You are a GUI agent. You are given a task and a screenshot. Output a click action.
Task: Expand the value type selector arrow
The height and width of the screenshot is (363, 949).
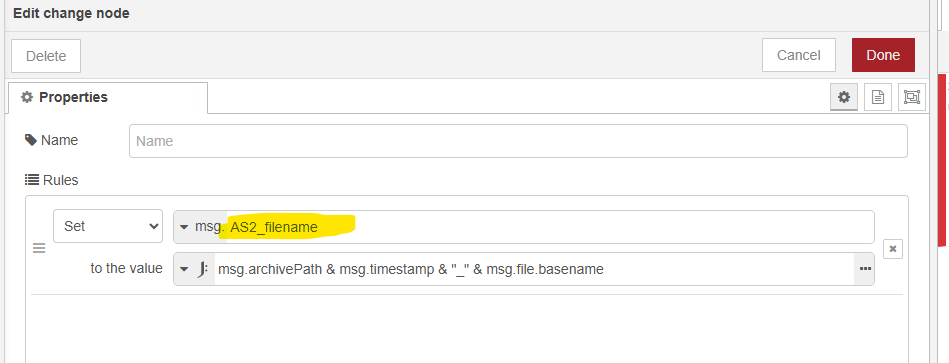184,269
